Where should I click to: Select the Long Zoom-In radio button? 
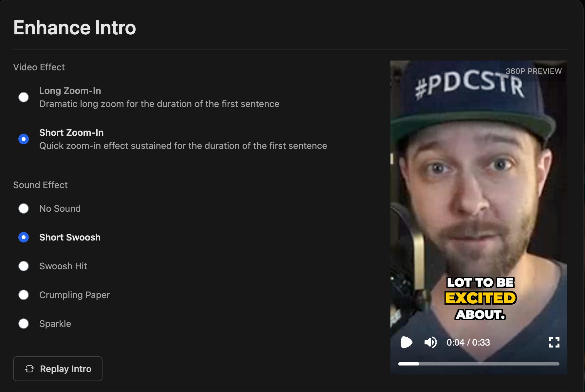(x=24, y=97)
